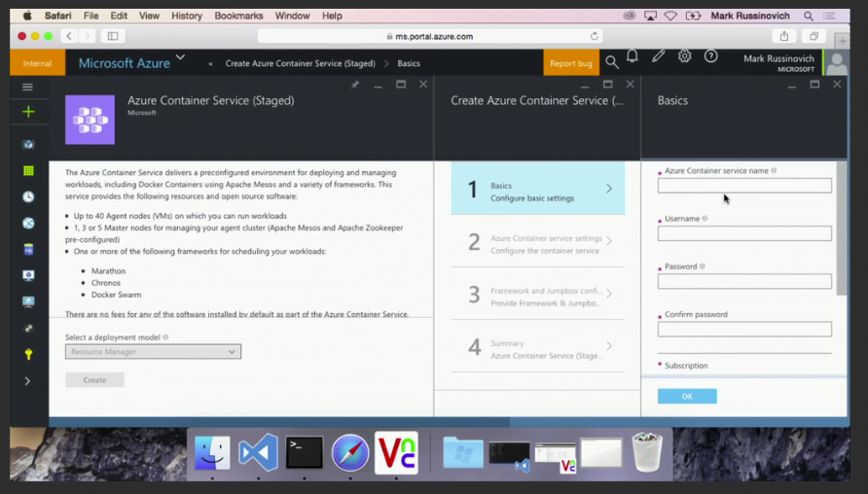The height and width of the screenshot is (494, 868).
Task: Open Finder from the Dock
Action: click(212, 452)
